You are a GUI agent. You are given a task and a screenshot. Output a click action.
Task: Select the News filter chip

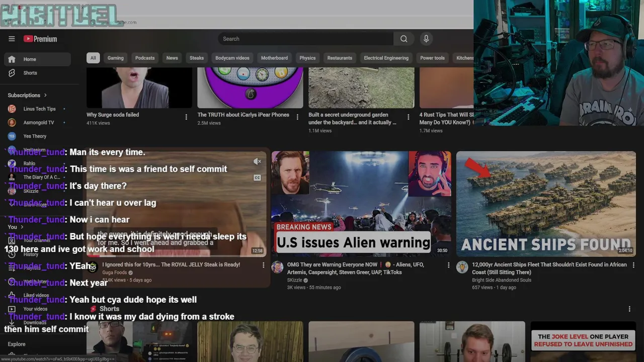(x=172, y=58)
